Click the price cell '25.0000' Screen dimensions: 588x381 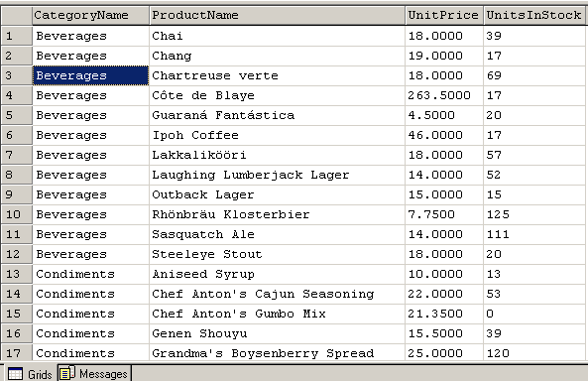click(x=444, y=353)
